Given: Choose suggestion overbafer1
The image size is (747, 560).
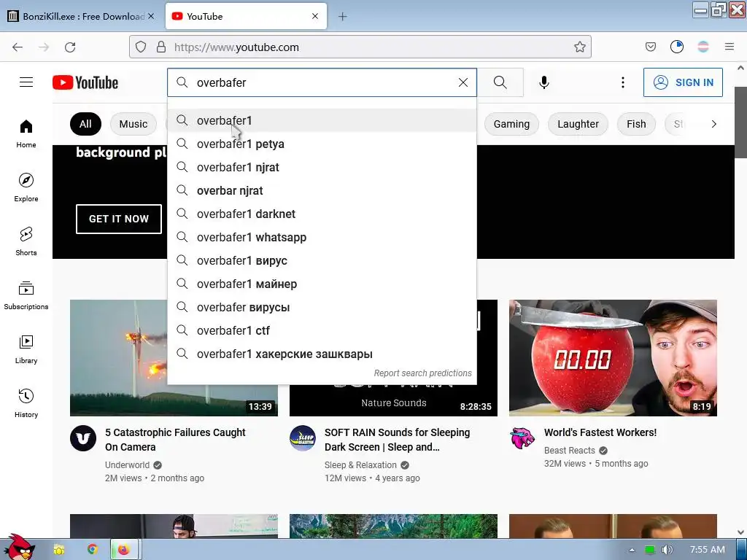Looking at the screenshot, I should pyautogui.click(x=322, y=120).
